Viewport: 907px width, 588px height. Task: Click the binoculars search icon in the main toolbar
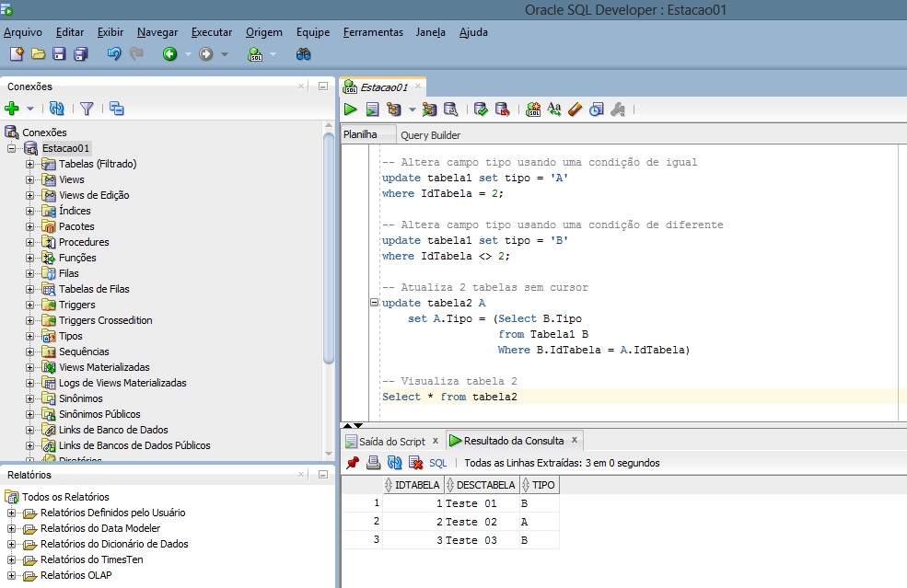303,54
